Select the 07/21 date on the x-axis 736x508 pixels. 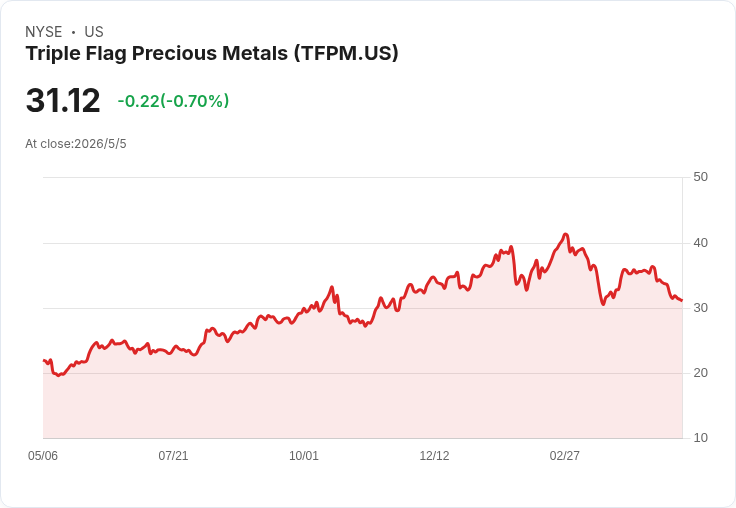tap(173, 455)
